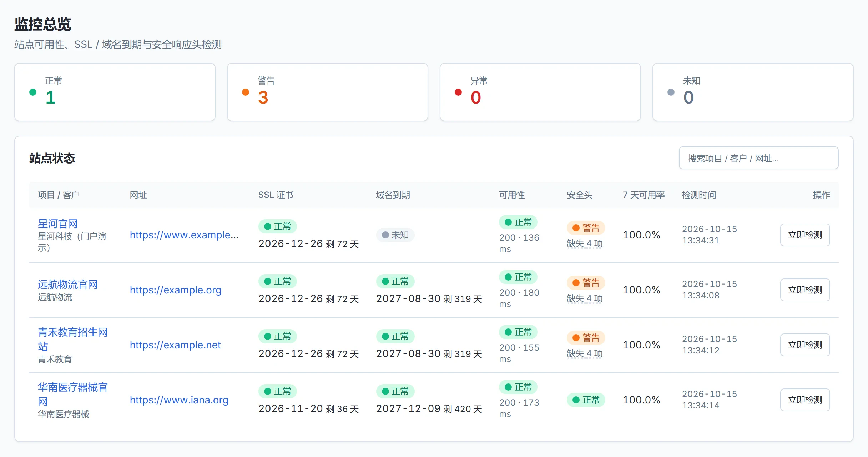This screenshot has width=868, height=457.
Task: Open the 华南医疗器械官网 project link
Action: pos(73,394)
